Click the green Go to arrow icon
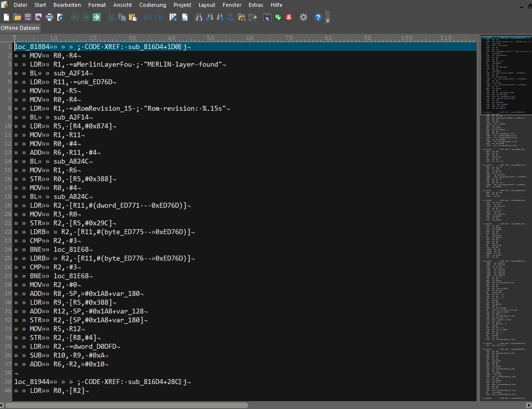The image size is (532, 409). point(97,17)
